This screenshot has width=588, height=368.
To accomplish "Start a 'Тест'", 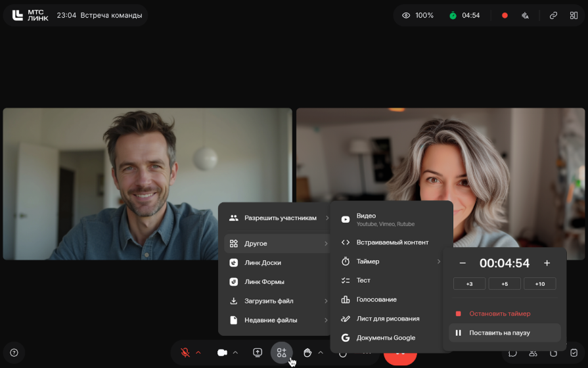I will pos(392,280).
